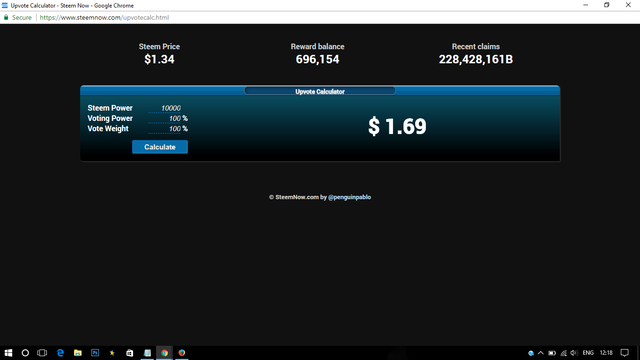Click the battery status tray icon
This screenshot has width=640, height=360.
(552, 353)
